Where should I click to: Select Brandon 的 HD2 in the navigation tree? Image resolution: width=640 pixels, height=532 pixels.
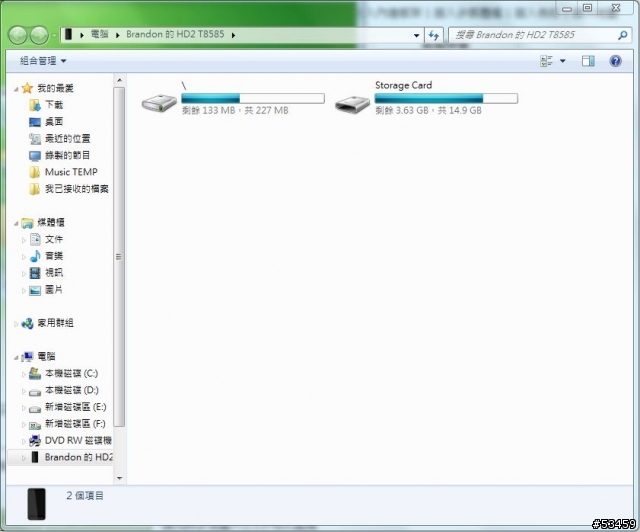pyautogui.click(x=78, y=457)
